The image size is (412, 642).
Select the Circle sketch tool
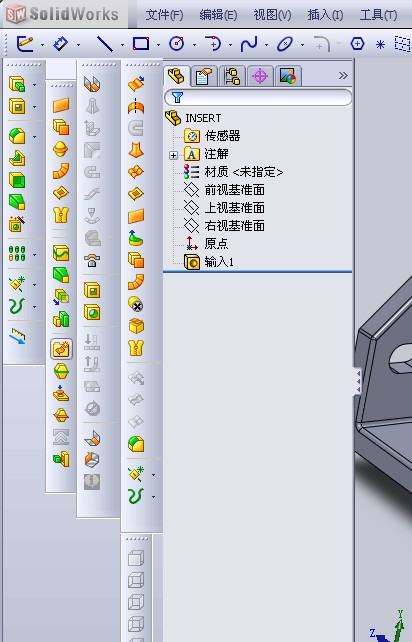(x=177, y=43)
